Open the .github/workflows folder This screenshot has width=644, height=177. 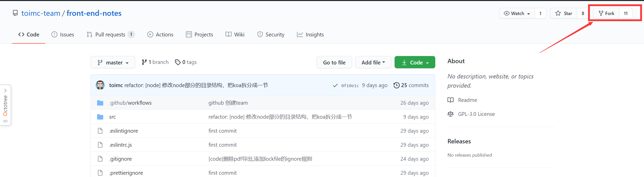tap(130, 103)
